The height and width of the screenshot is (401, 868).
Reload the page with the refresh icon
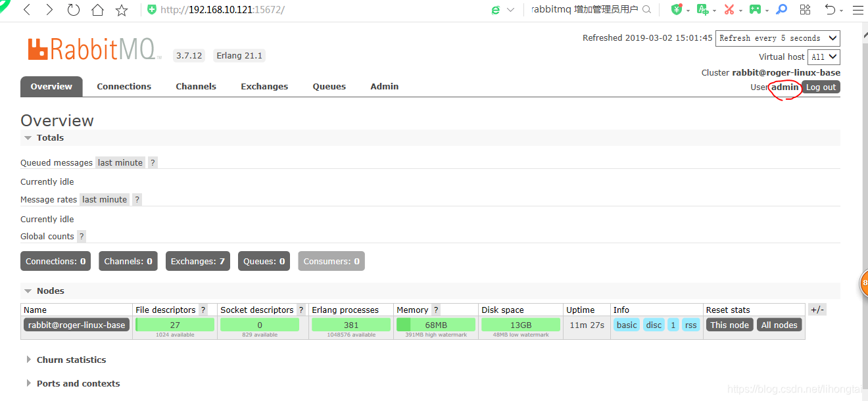tap(74, 10)
